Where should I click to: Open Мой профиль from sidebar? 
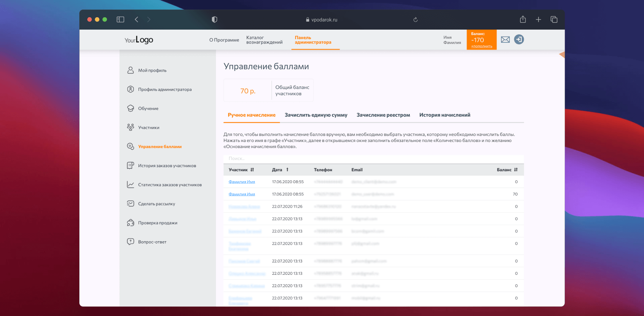click(152, 70)
